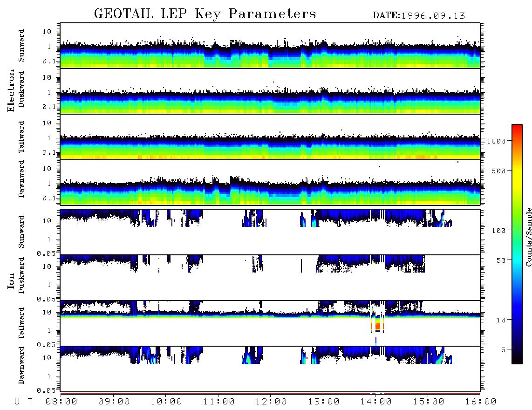Click the Ion Dawnward spectrogram band at 09:00
The width and height of the screenshot is (532, 410).
pyautogui.click(x=114, y=351)
